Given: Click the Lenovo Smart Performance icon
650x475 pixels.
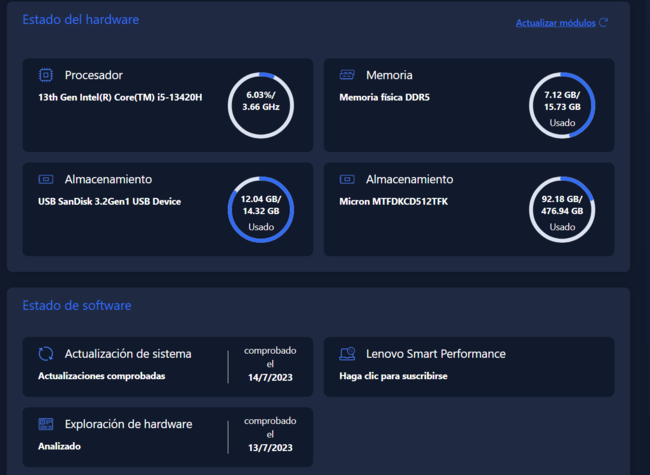Looking at the screenshot, I should click(x=347, y=354).
